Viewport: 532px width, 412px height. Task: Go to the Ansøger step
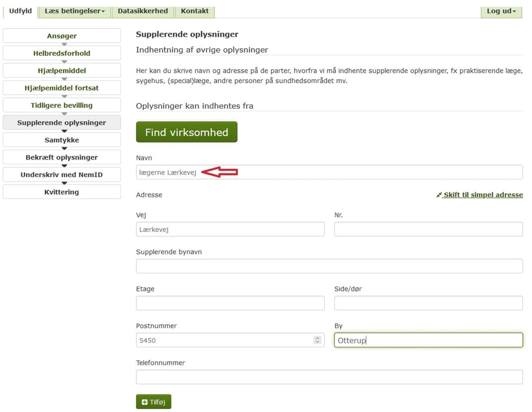pyautogui.click(x=62, y=36)
